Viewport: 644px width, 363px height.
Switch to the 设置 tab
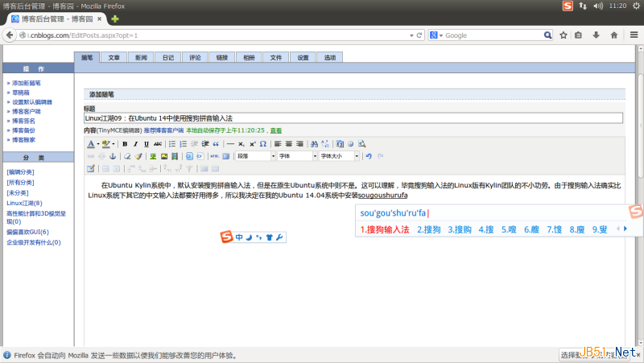click(303, 58)
